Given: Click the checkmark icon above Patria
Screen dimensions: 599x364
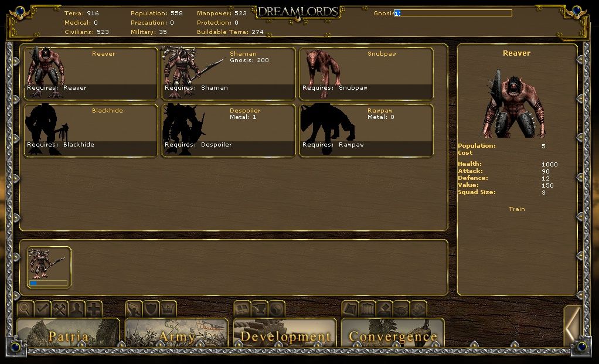Looking at the screenshot, I should [42, 309].
